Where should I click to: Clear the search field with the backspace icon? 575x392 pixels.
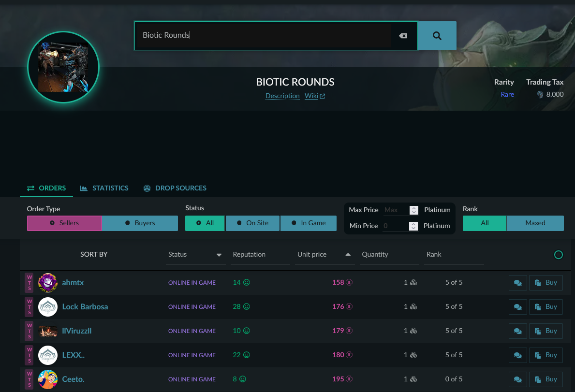click(403, 36)
